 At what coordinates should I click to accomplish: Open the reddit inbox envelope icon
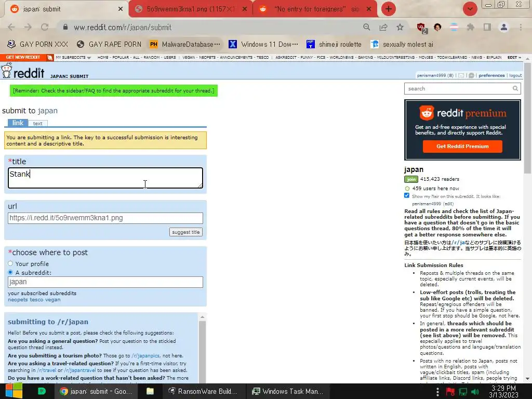pyautogui.click(x=461, y=75)
